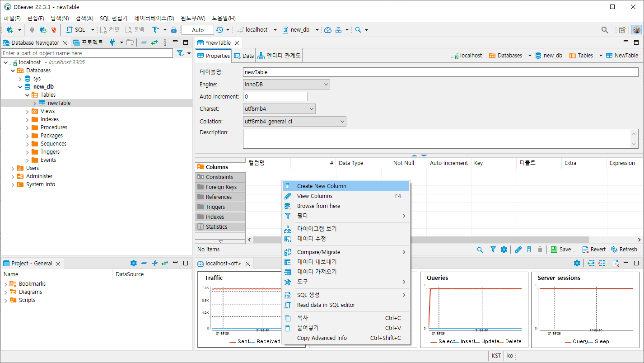Click the remove chart icon in dashboard toolbar
Image resolution: width=644 pixels, height=363 pixels.
(601, 263)
